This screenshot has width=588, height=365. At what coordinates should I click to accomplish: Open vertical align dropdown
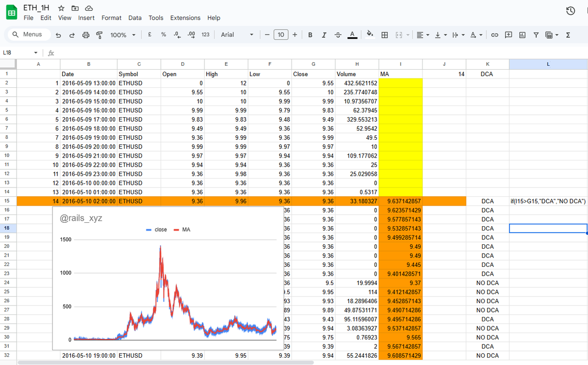(x=440, y=35)
